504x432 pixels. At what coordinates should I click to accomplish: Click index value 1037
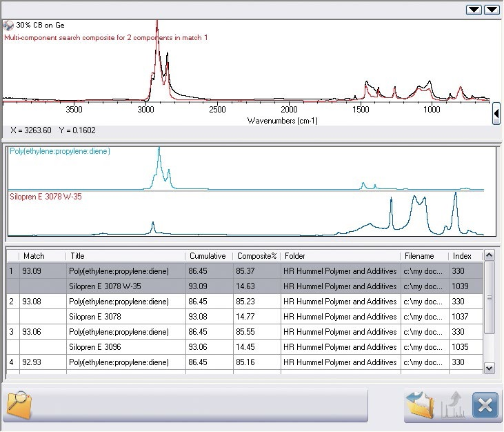(x=460, y=317)
